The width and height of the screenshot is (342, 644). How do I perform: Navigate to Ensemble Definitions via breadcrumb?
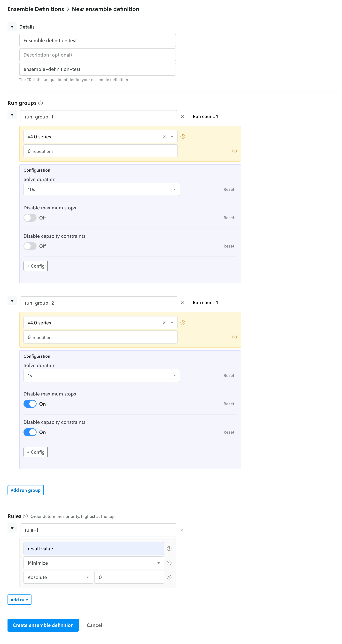click(36, 9)
